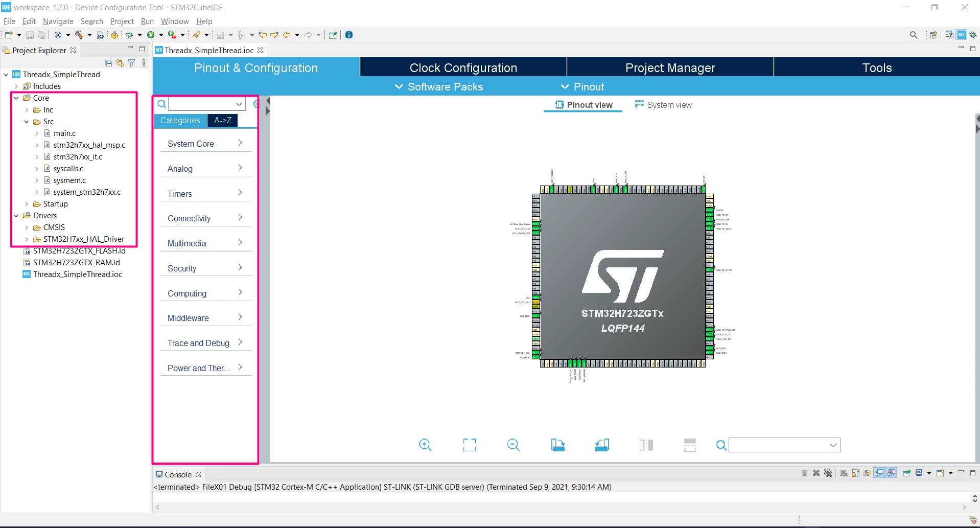Screen dimensions: 980x528
Task: Collapse the Src folder in tree
Action: (x=27, y=122)
